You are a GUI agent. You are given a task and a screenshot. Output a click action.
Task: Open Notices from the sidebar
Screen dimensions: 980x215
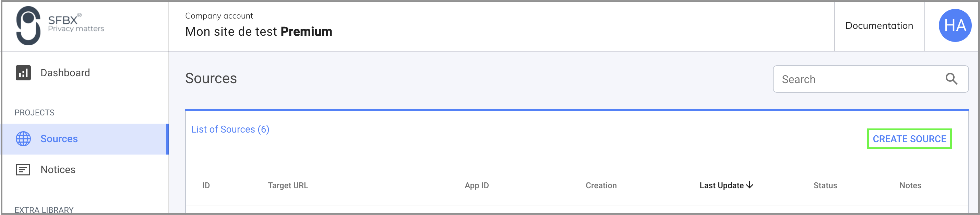pyautogui.click(x=58, y=169)
